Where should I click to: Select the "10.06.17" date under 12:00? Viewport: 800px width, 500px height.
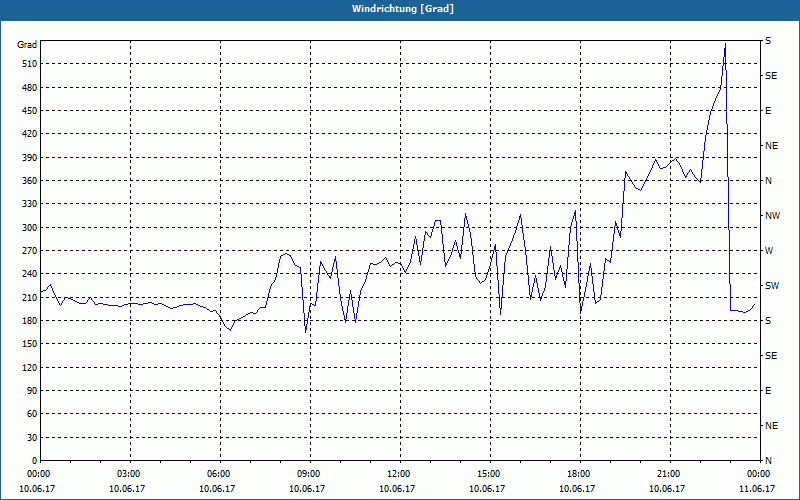click(x=397, y=488)
